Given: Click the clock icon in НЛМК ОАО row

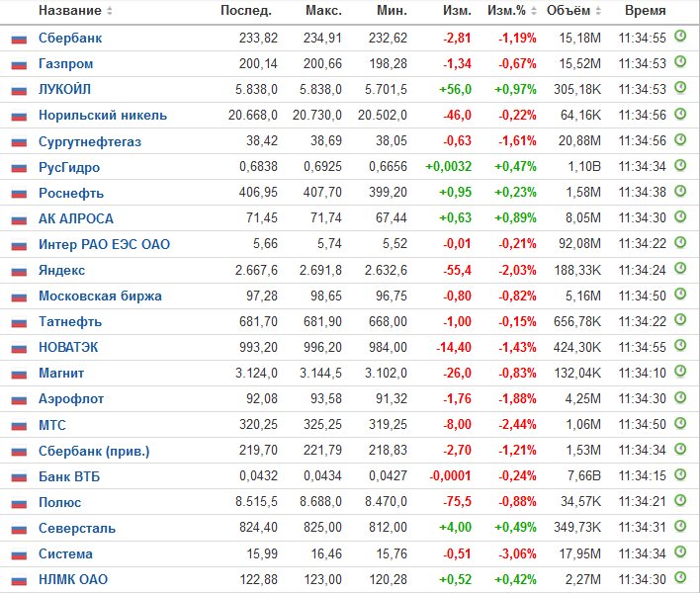Looking at the screenshot, I should (x=680, y=577).
